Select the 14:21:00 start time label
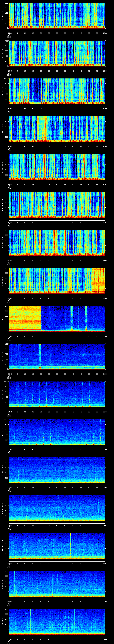Image resolution: width=114 pixels, height=644 pixels. [x=9, y=298]
